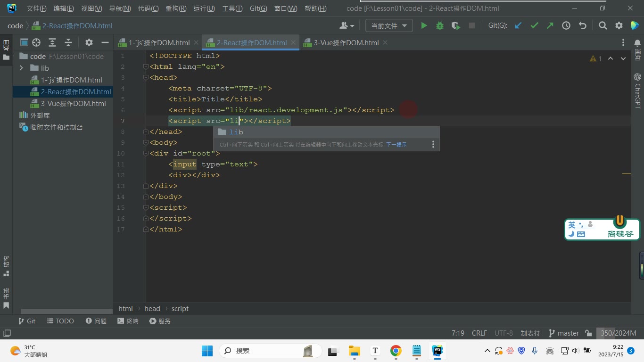The height and width of the screenshot is (362, 644).
Task: Open Chrome from the Windows taskbar
Action: (396, 351)
